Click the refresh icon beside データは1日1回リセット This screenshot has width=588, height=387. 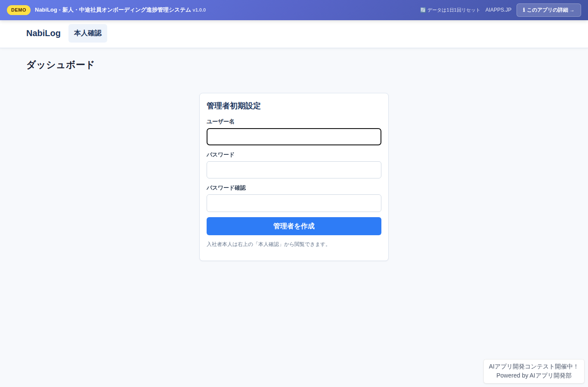(423, 10)
